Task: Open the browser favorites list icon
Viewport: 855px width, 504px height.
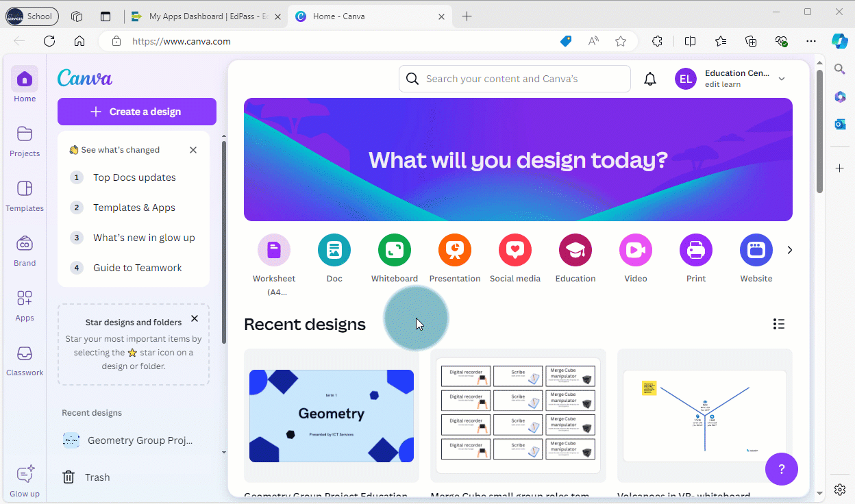Action: [x=721, y=41]
